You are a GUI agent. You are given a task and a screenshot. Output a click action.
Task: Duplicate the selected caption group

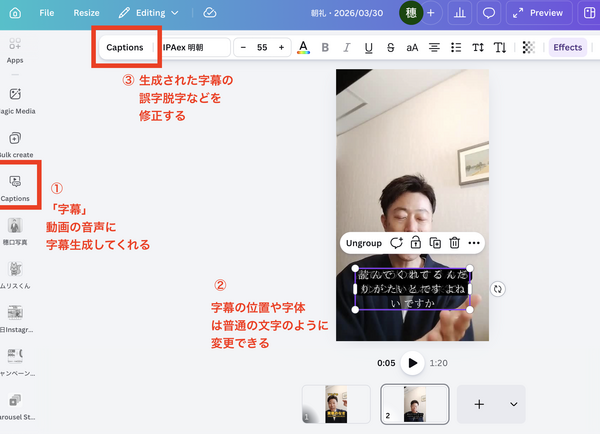tap(435, 242)
